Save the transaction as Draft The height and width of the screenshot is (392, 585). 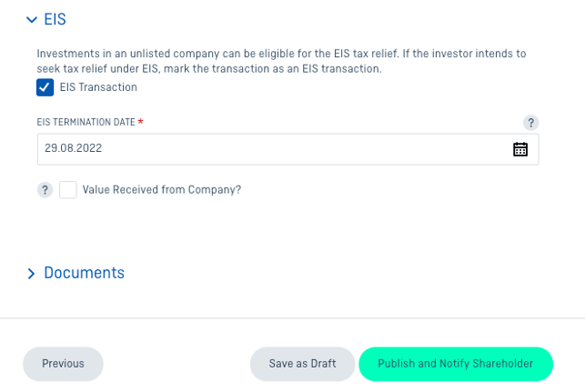[x=302, y=364]
